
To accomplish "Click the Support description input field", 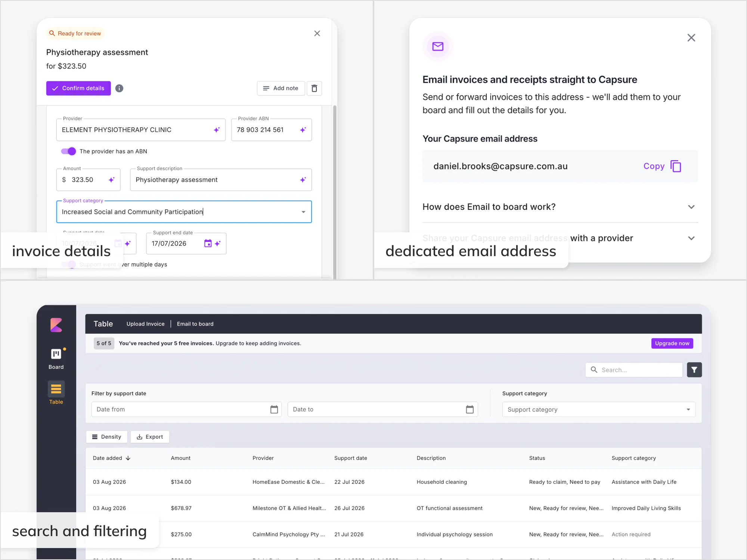I will tap(221, 180).
